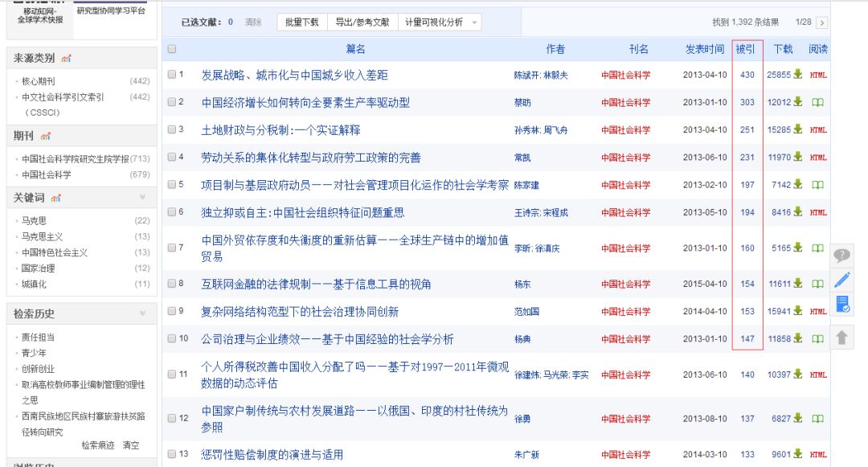The image size is (868, 467).
Task: Open HTML reading for row 3 article
Action: (x=818, y=129)
